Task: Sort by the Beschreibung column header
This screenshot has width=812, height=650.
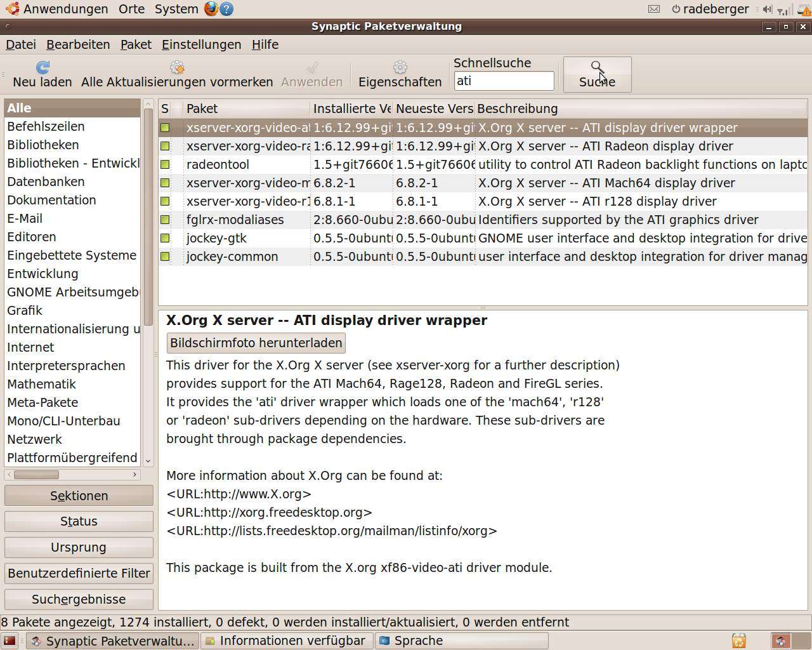Action: [x=641, y=109]
